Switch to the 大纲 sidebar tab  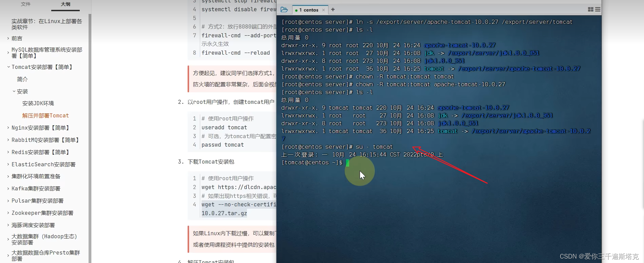65,4
